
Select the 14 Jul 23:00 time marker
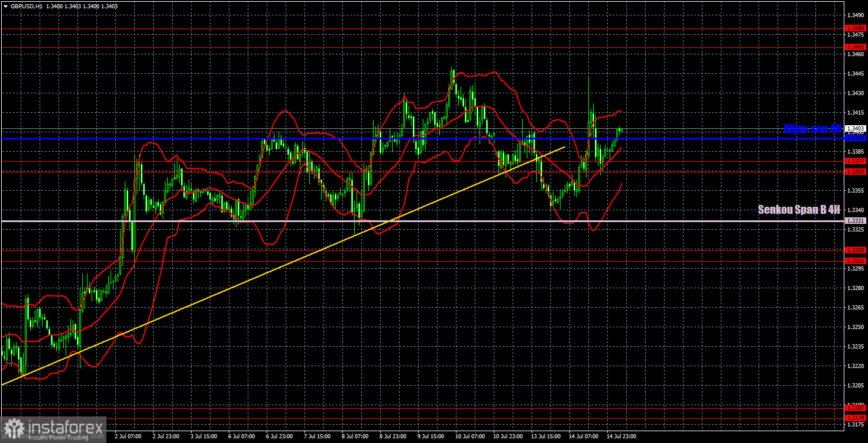(x=622, y=437)
